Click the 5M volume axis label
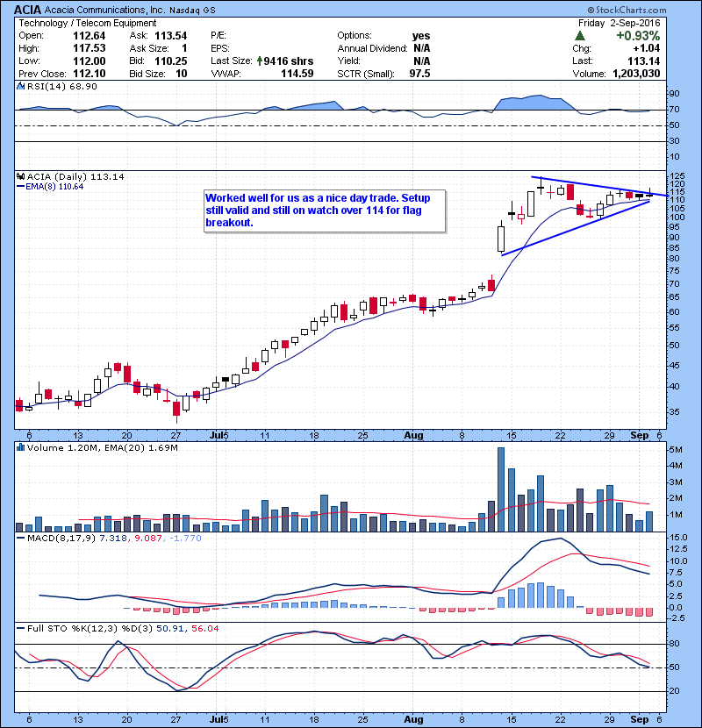 676,449
